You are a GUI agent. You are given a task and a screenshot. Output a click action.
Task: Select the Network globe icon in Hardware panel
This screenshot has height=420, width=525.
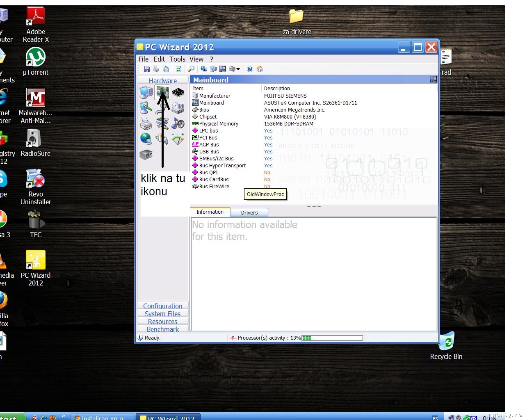[x=146, y=139]
